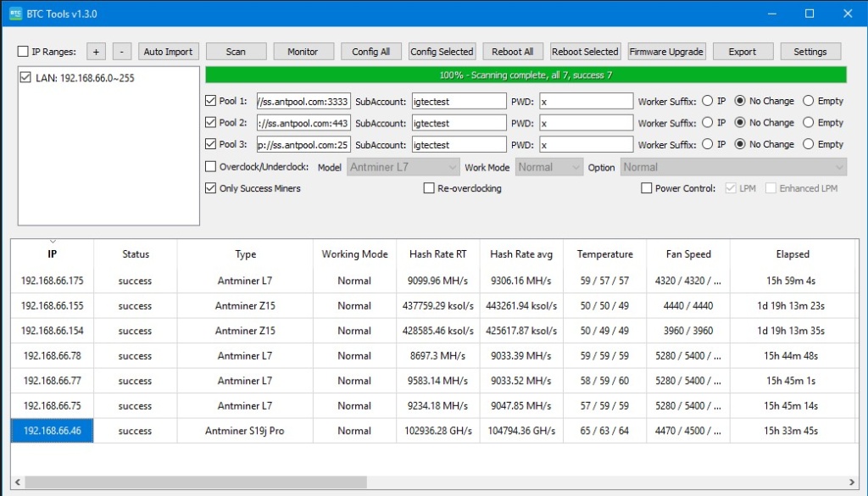Viewport: 868px width, 496px height.
Task: Click the LPM checkbox
Action: 731,188
